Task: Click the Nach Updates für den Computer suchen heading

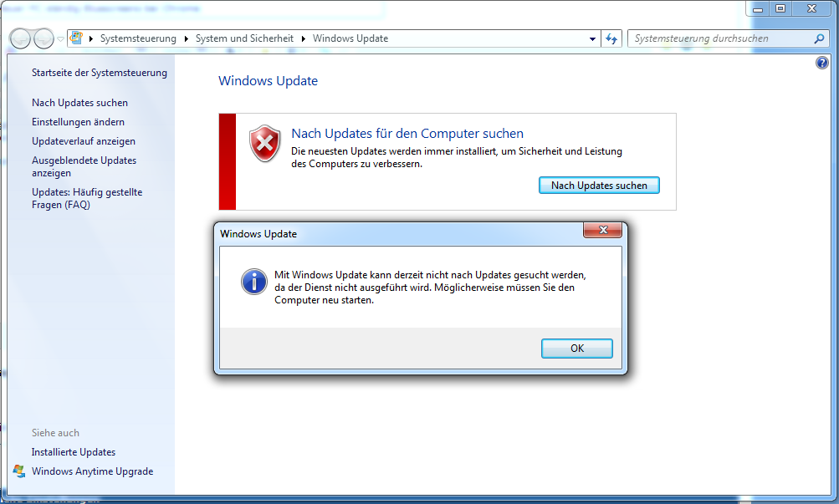Action: point(407,133)
